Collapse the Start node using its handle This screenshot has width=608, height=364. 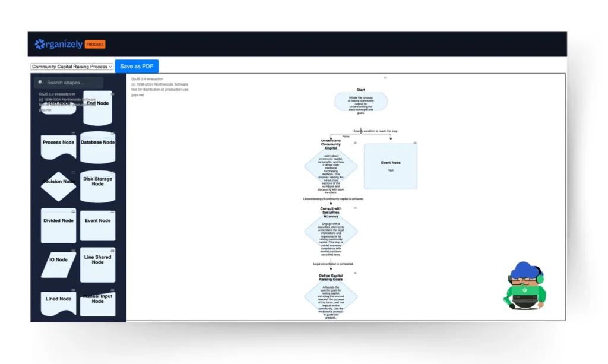coord(385,77)
